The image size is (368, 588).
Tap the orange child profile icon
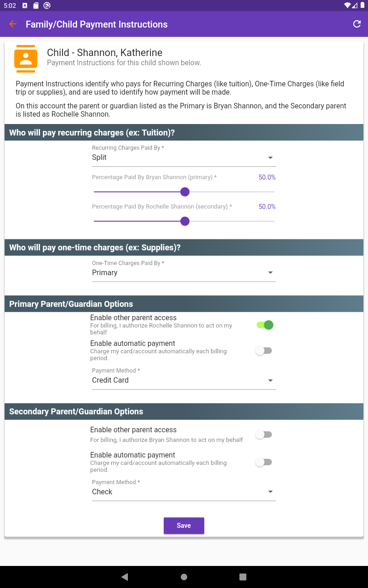coord(26,59)
